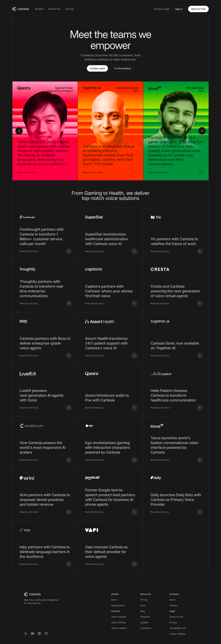
Task: Click the arrow icon on the Forethought card
Action: [69, 251]
